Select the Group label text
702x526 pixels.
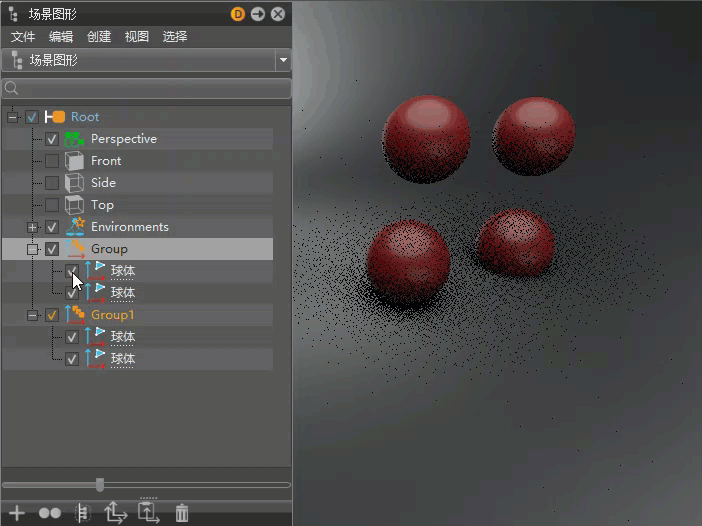(110, 249)
